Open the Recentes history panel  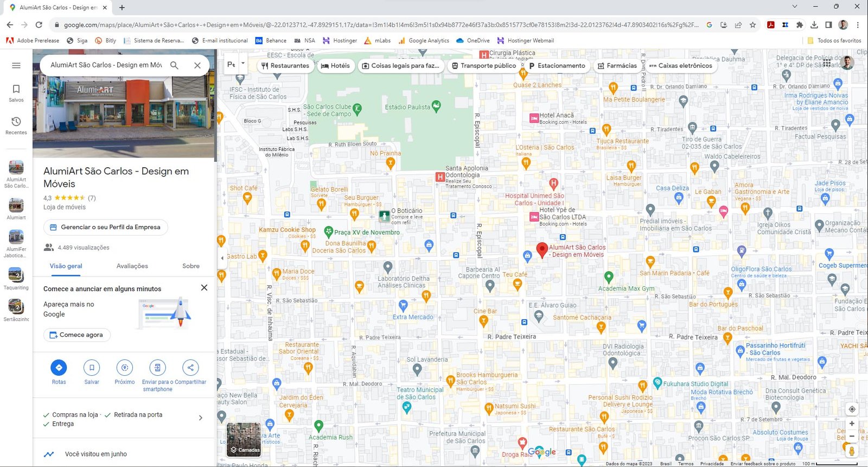[16, 125]
